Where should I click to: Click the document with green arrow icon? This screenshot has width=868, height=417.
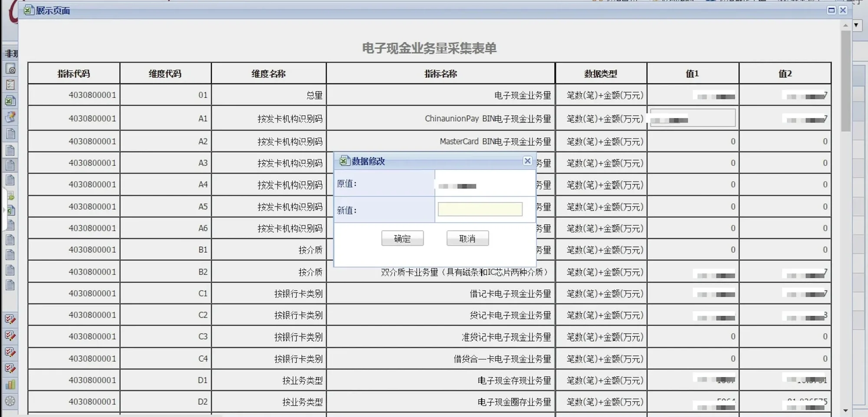tap(10, 195)
